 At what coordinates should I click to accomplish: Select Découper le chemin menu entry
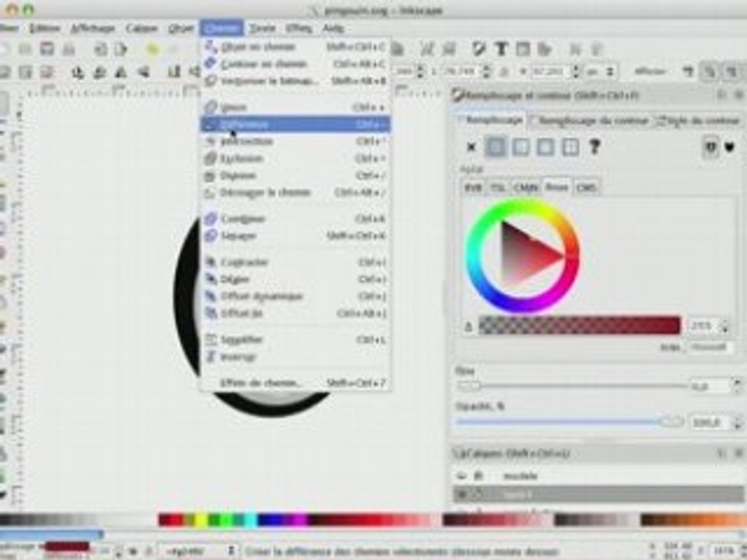[296, 193]
